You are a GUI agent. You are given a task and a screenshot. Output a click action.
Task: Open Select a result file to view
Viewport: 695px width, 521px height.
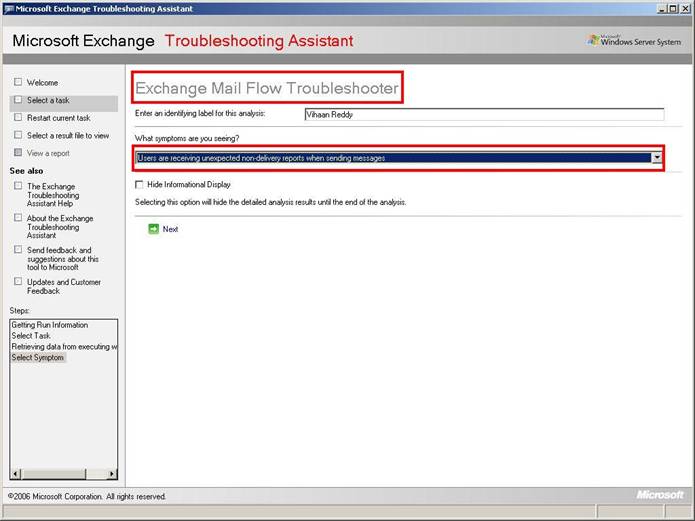pos(68,136)
